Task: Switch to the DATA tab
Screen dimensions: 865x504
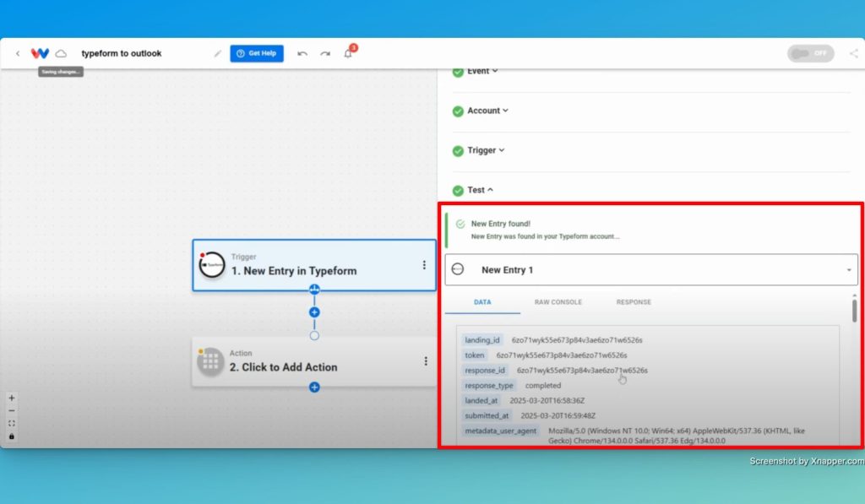Action: pos(482,302)
